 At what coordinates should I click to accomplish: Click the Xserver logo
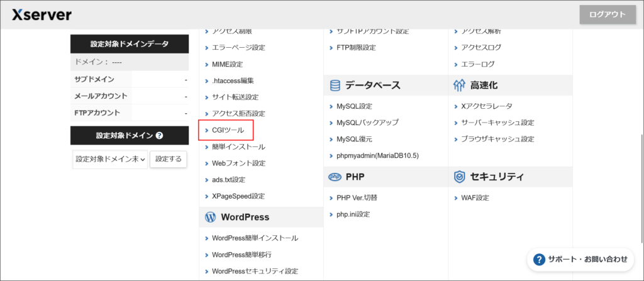click(x=42, y=15)
